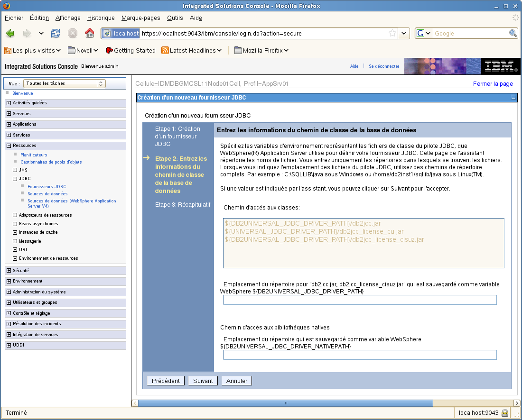Click the grey forward navigation arrow
Screen dimensions: 522x420
click(x=27, y=33)
